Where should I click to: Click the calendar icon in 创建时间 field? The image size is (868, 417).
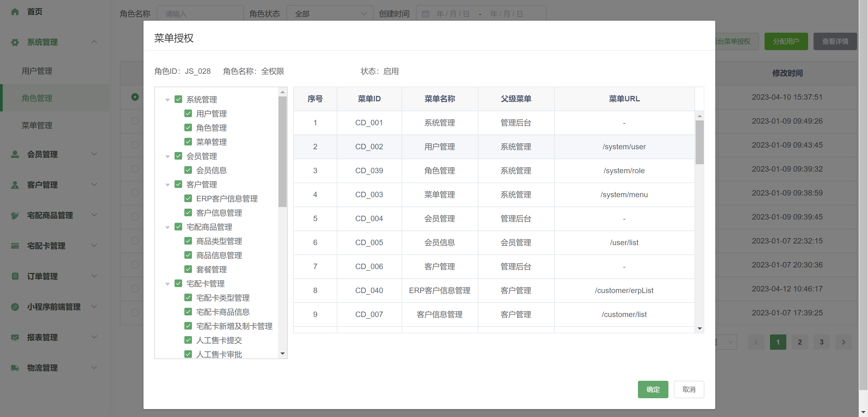[x=426, y=14]
